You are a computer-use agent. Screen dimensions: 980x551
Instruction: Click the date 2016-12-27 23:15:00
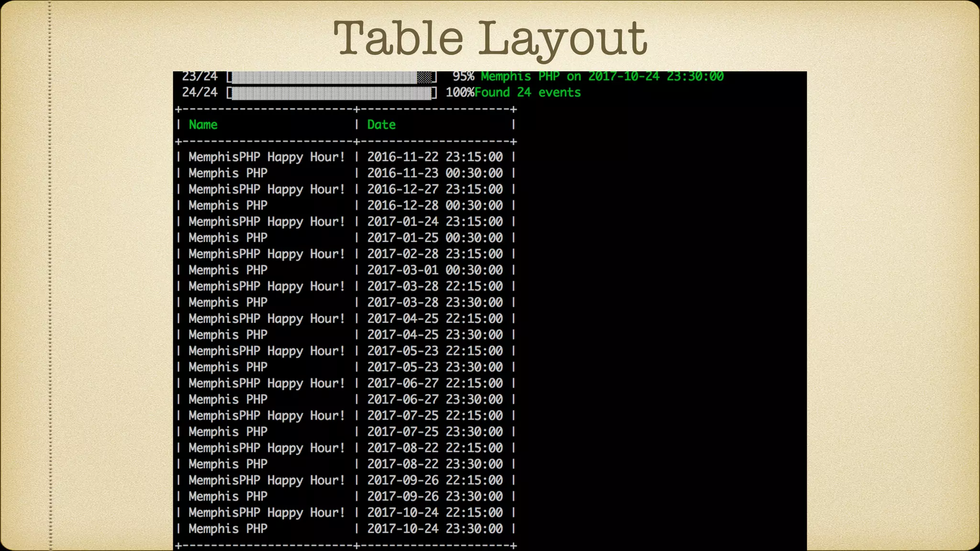[435, 189]
